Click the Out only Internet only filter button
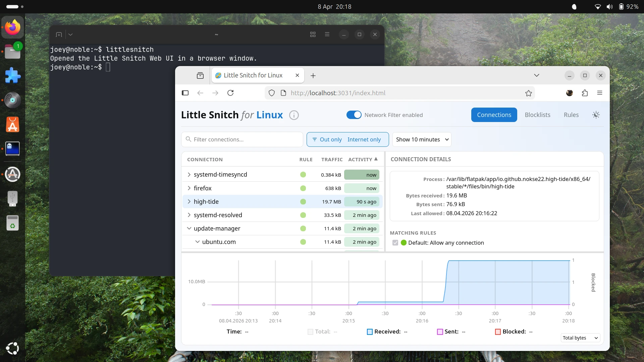The height and width of the screenshot is (362, 644). tap(347, 139)
